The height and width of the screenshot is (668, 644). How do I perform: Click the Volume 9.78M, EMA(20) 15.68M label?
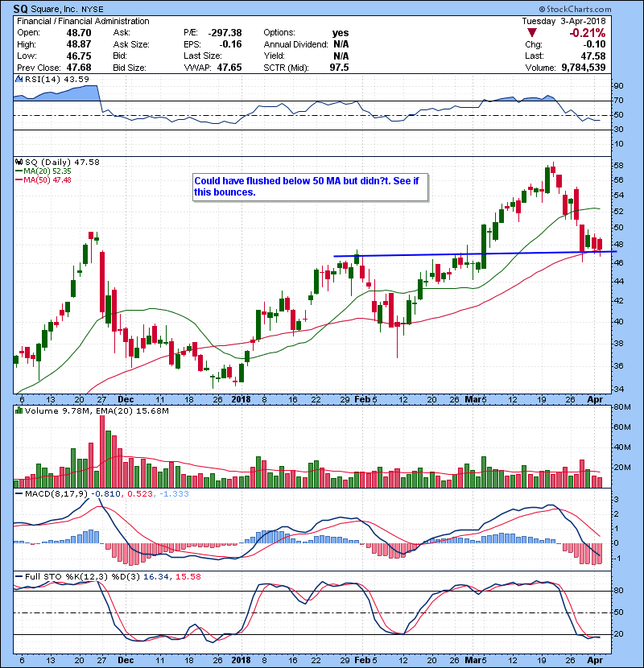tap(97, 410)
